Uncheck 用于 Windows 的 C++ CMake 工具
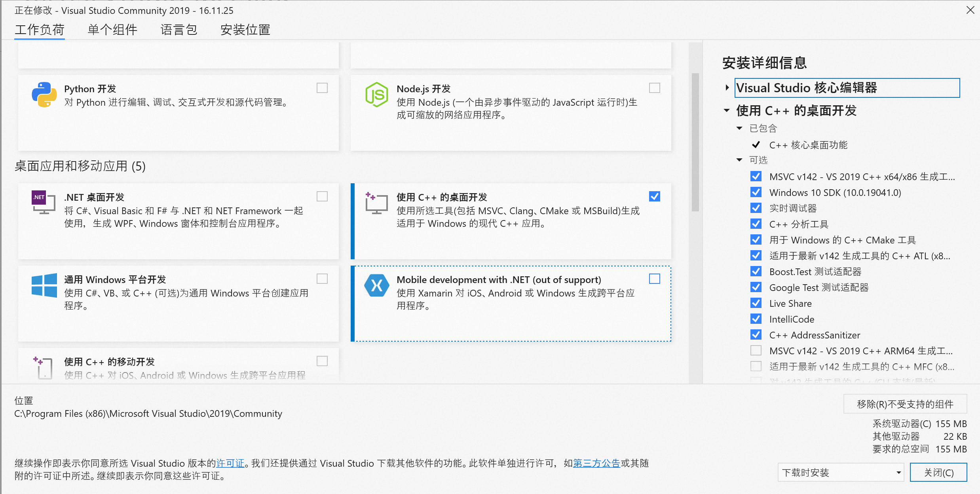Screen dimensions: 980x494 [756, 239]
